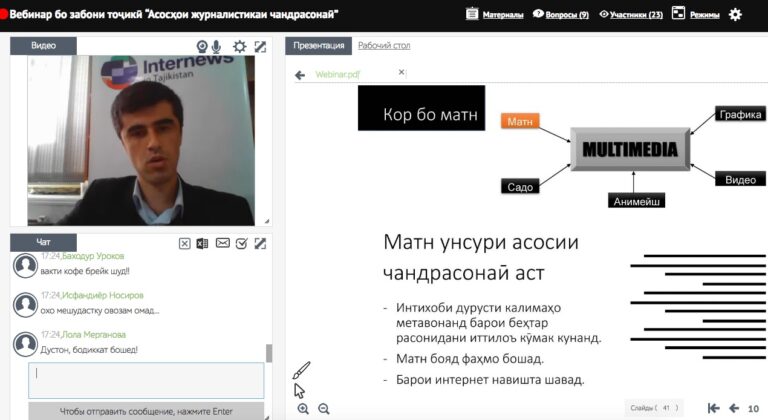Zoom out of the presentation
Viewport: 768px width, 420px height.
click(324, 409)
